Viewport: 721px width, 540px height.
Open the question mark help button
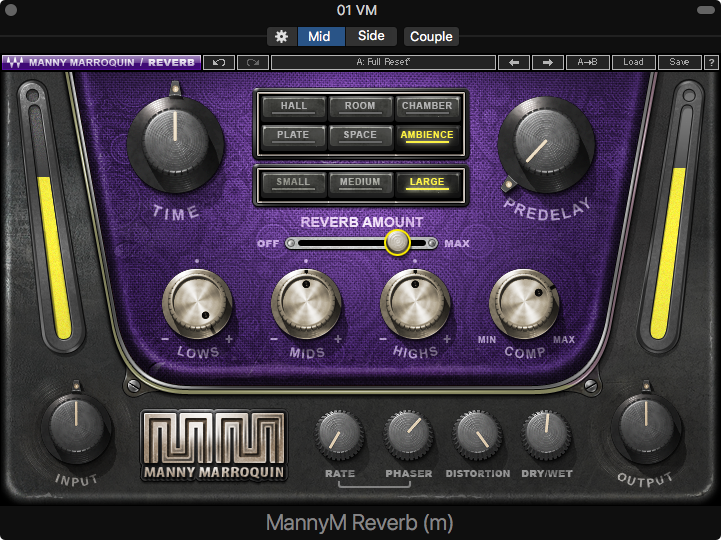[x=711, y=62]
